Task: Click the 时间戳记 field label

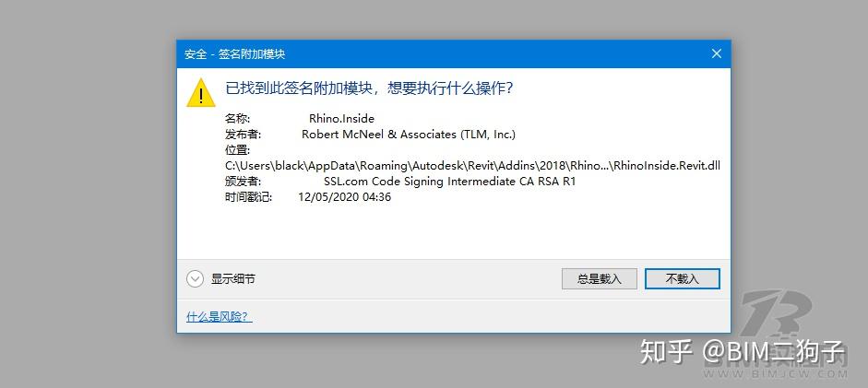Action: [x=248, y=196]
